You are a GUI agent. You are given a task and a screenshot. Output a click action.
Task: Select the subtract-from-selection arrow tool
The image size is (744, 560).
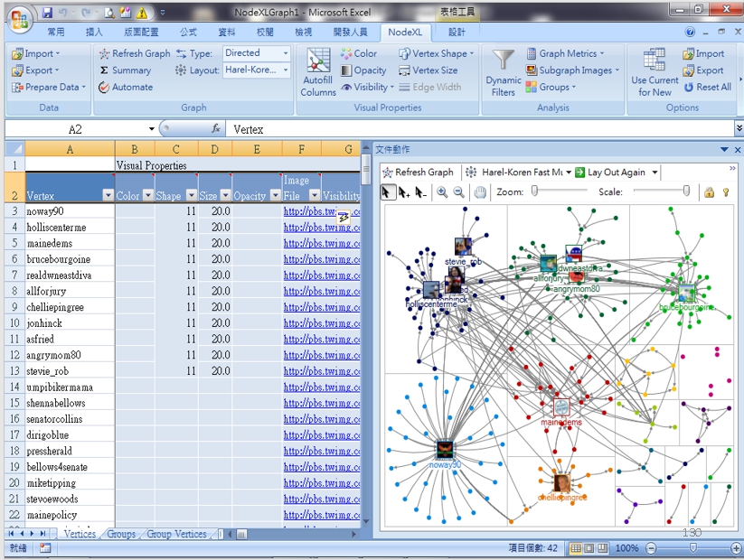(x=420, y=192)
